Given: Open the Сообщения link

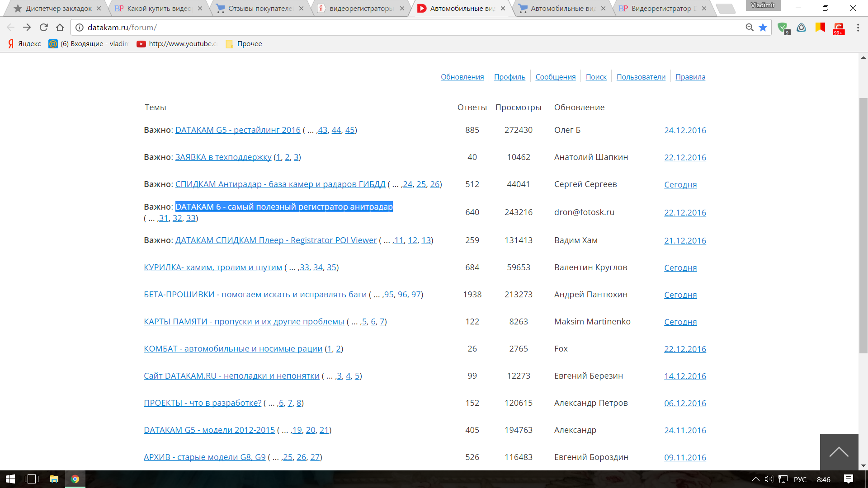Looking at the screenshot, I should pyautogui.click(x=555, y=77).
